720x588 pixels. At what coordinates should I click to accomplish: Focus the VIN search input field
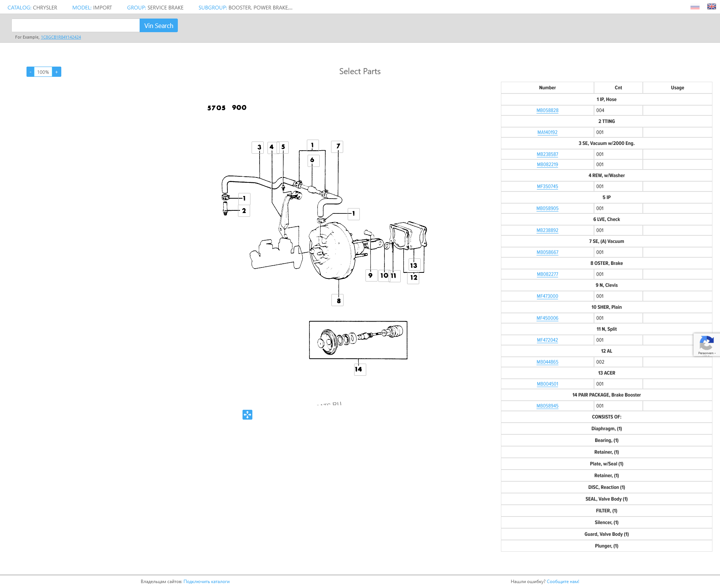[x=76, y=25]
